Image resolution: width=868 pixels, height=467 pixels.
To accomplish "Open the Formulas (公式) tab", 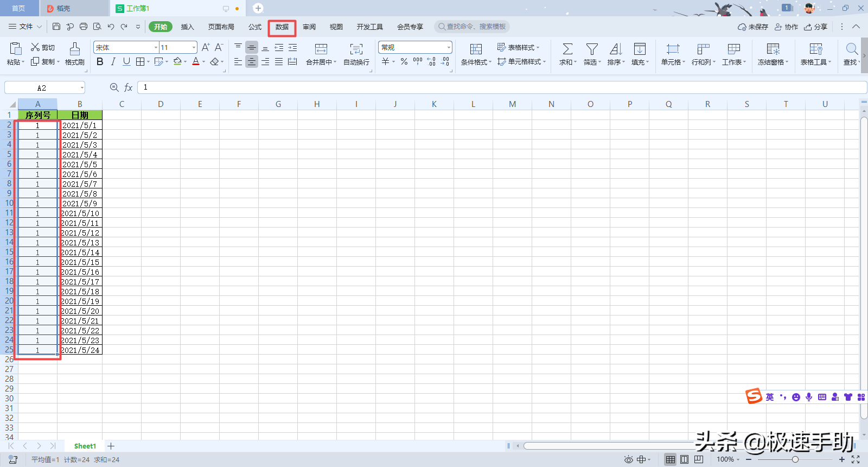I will point(255,27).
